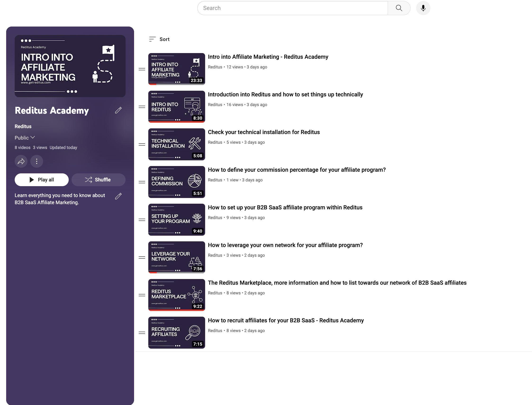532x405 pixels.
Task: Click "Reditus Academy" playlist title text
Action: (x=52, y=111)
